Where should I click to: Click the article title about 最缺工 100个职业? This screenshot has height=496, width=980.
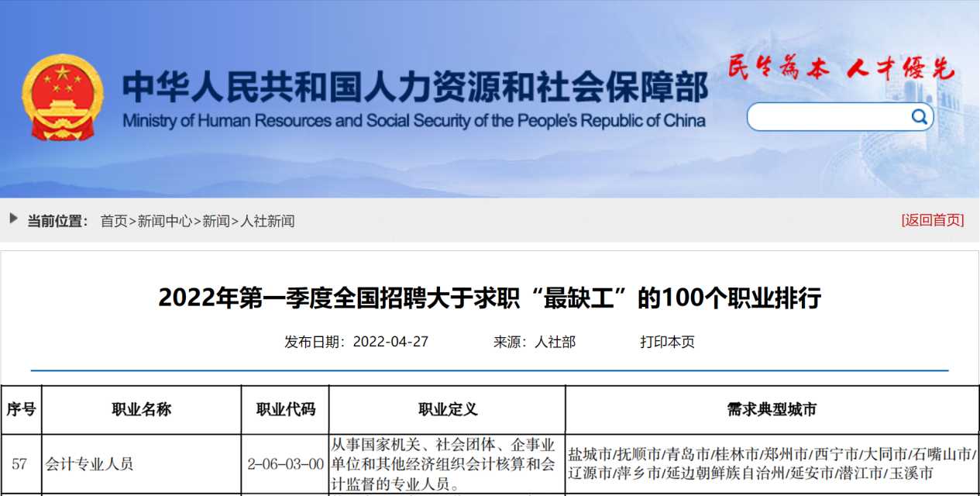[x=490, y=298]
